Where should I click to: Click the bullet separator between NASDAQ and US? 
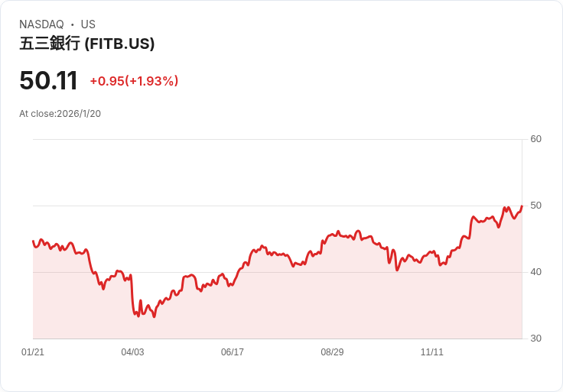[72, 24]
